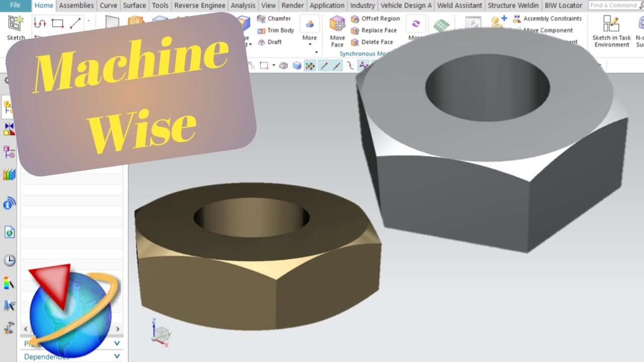
Task: Click the Delete Face tool
Action: click(372, 42)
